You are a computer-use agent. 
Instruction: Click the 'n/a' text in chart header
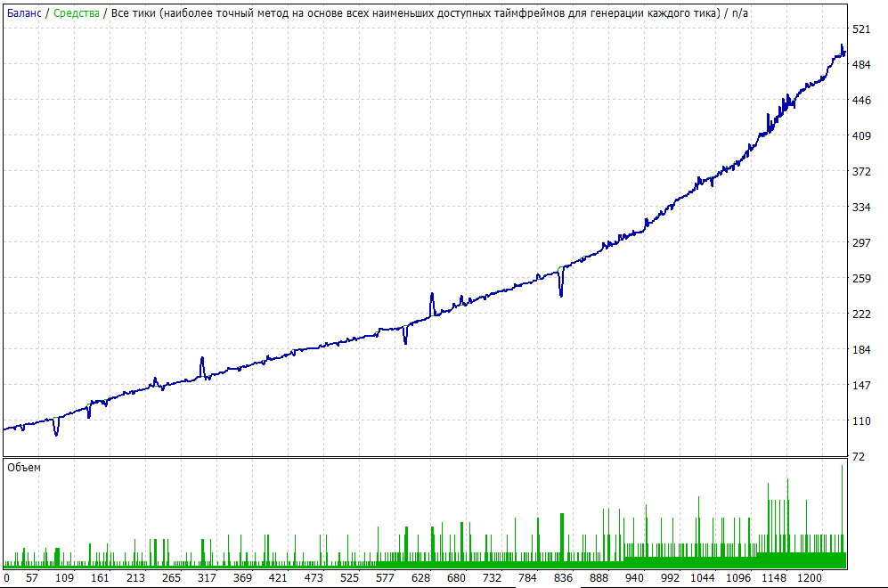(x=740, y=12)
